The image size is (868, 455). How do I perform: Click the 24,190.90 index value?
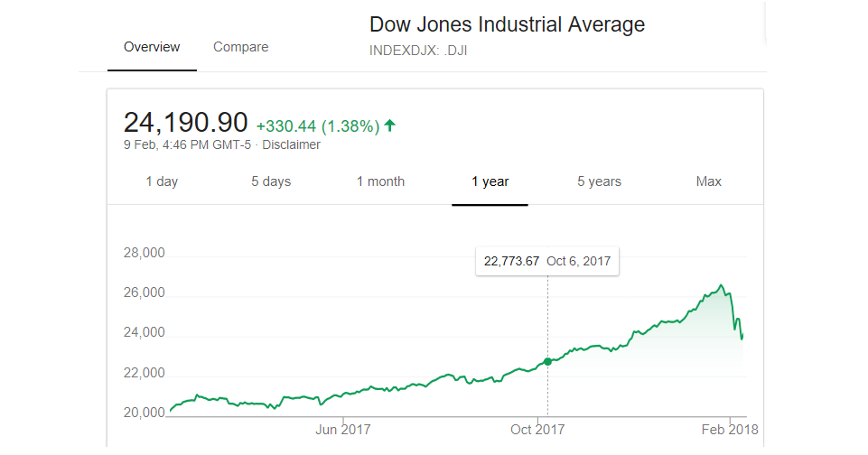pos(185,123)
